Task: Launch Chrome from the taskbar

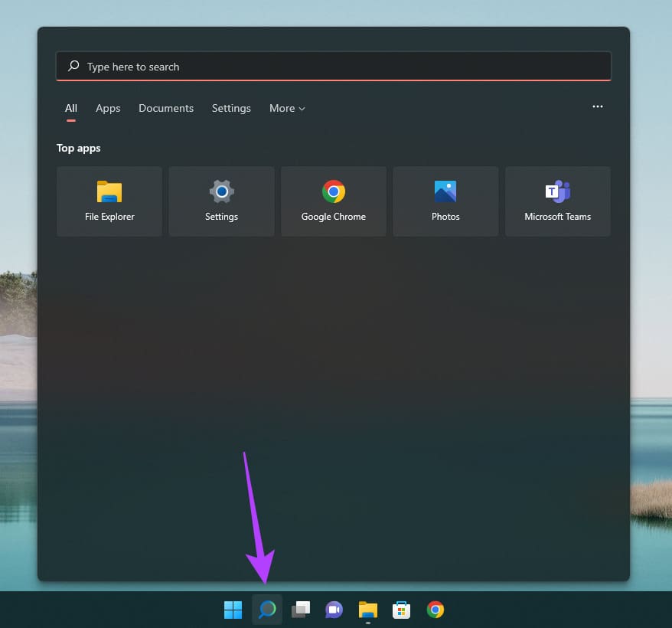Action: point(435,610)
